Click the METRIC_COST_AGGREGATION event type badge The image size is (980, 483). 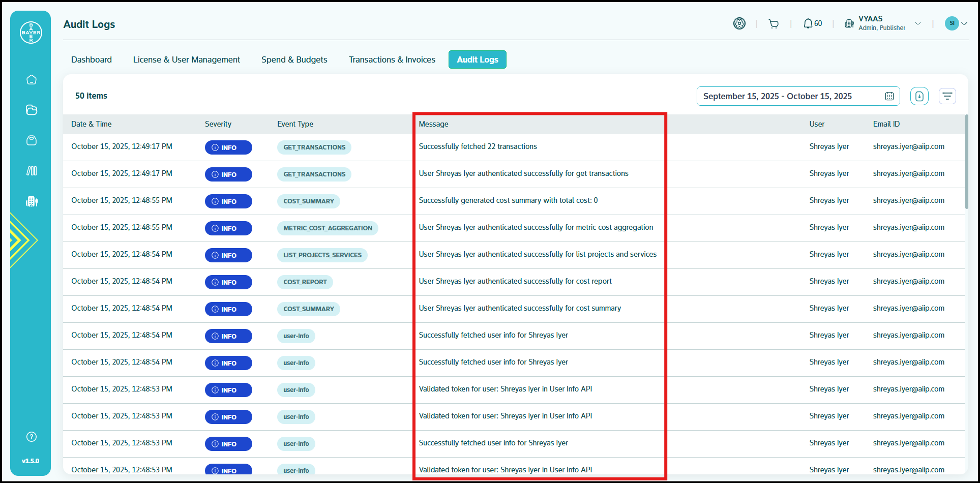click(x=328, y=228)
